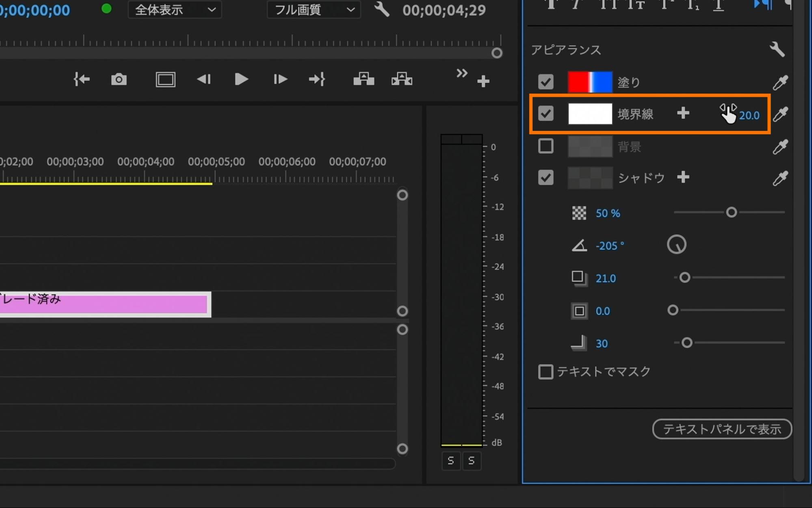The image size is (812, 508).
Task: Enable the 背景 background checkbox
Action: (546, 146)
